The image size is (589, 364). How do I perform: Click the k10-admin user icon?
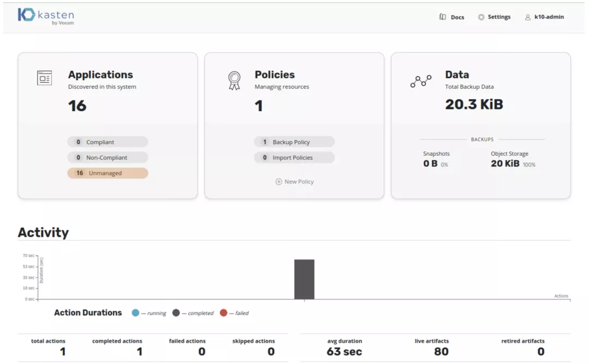point(526,17)
